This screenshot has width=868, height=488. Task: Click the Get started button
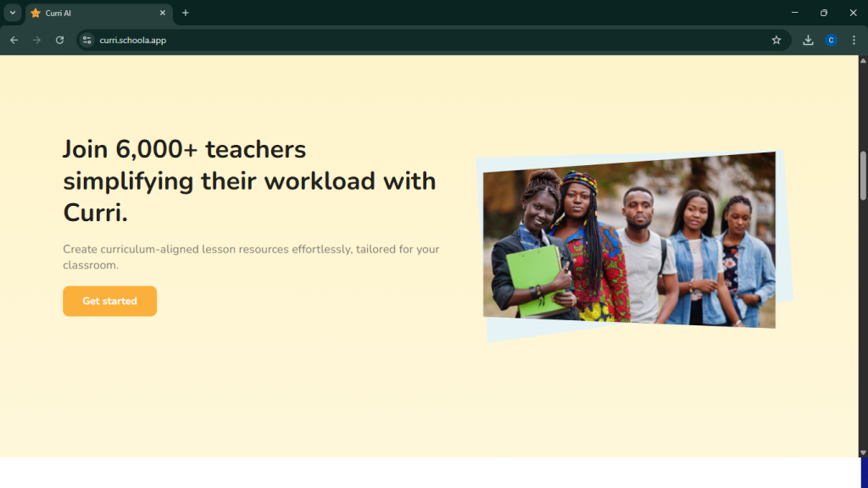pos(109,301)
